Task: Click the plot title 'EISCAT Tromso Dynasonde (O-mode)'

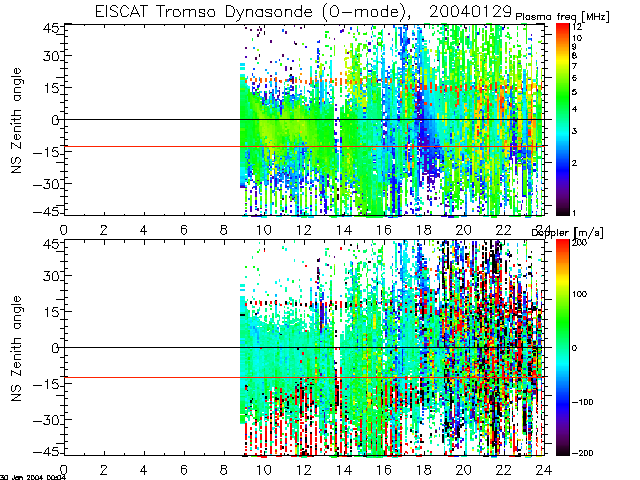Action: pyautogui.click(x=253, y=11)
